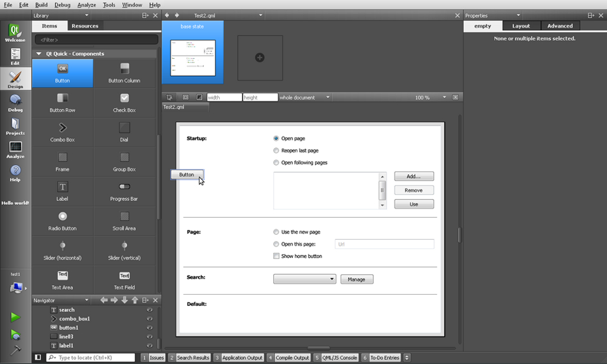Switch to Design mode
The width and height of the screenshot is (607, 364).
[15, 79]
